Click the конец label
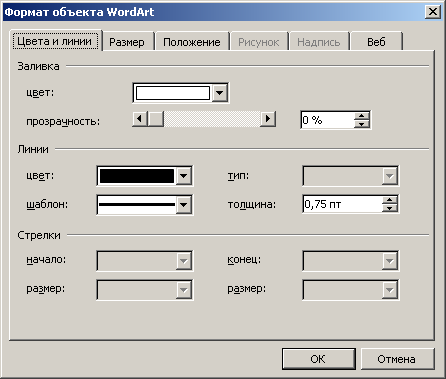This screenshot has height=379, width=446. (x=244, y=259)
